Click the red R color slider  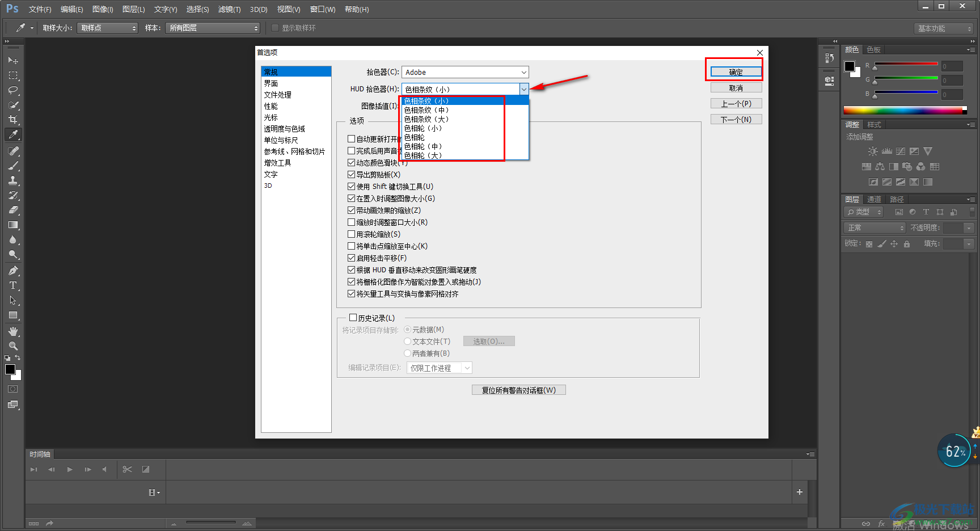pos(906,64)
